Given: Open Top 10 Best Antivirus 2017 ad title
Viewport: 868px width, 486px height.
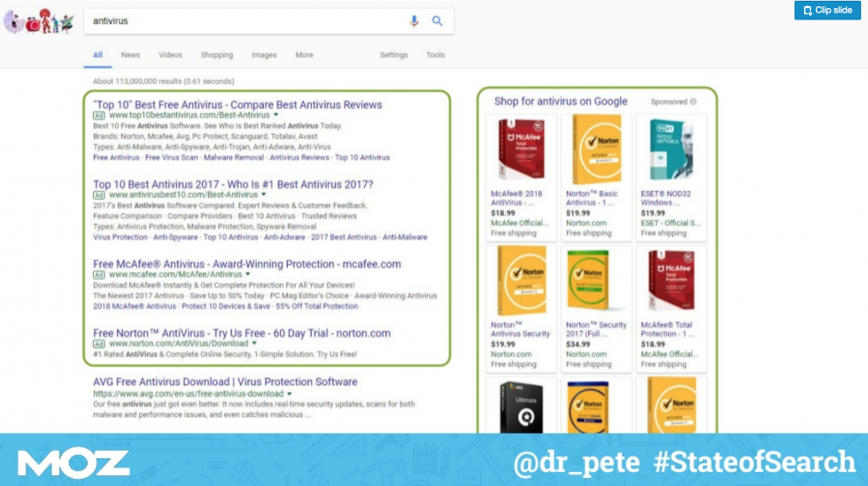Looking at the screenshot, I should [x=233, y=184].
